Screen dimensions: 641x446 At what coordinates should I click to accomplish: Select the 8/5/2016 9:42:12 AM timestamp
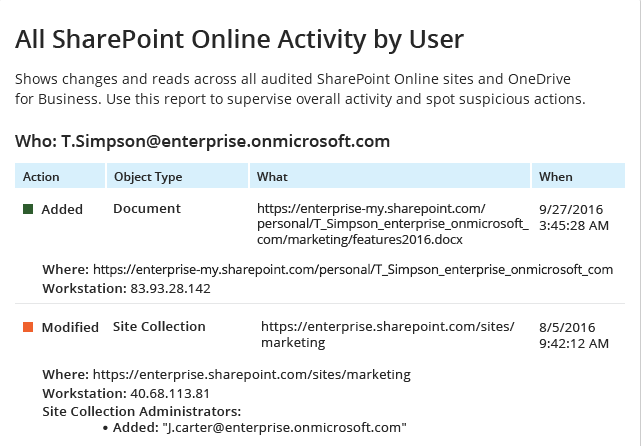(x=574, y=335)
